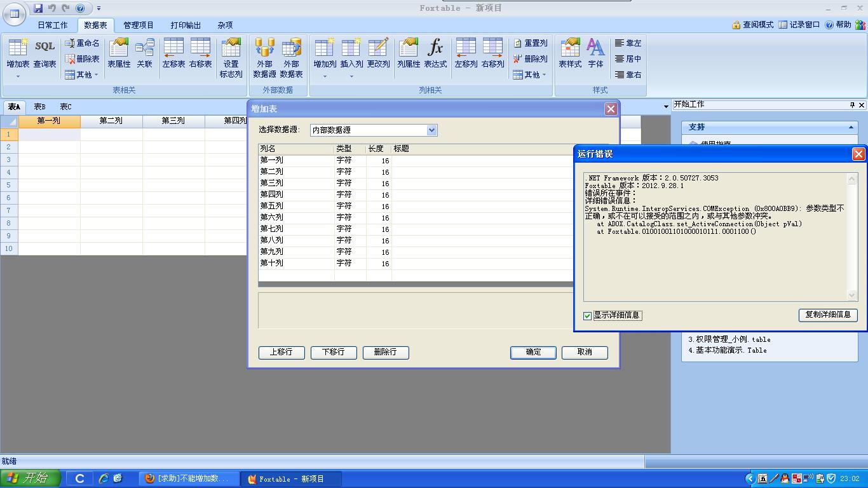Viewport: 868px width, 488px height.
Task: Click 删除列 in the ribbon
Action: [530, 59]
